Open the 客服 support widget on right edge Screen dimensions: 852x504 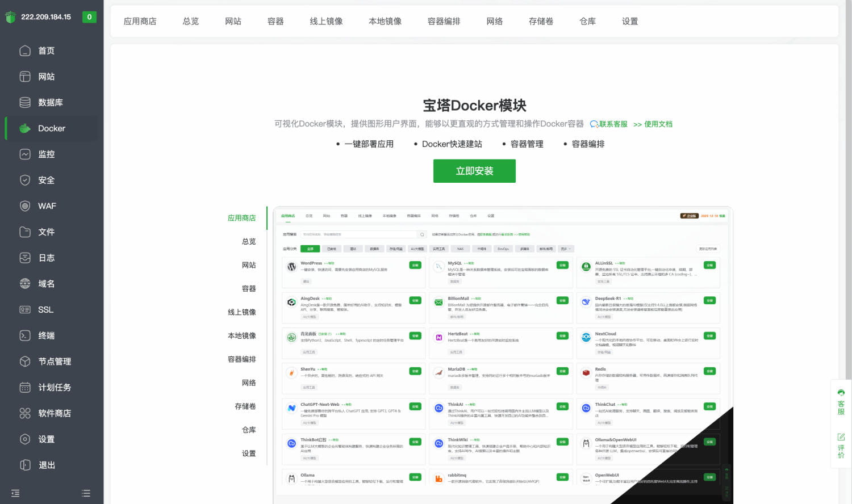[841, 402]
